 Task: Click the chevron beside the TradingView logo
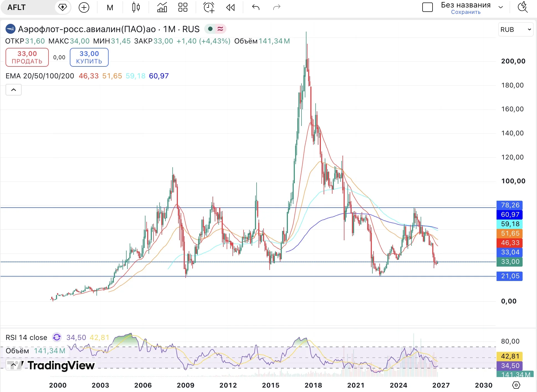(14, 365)
